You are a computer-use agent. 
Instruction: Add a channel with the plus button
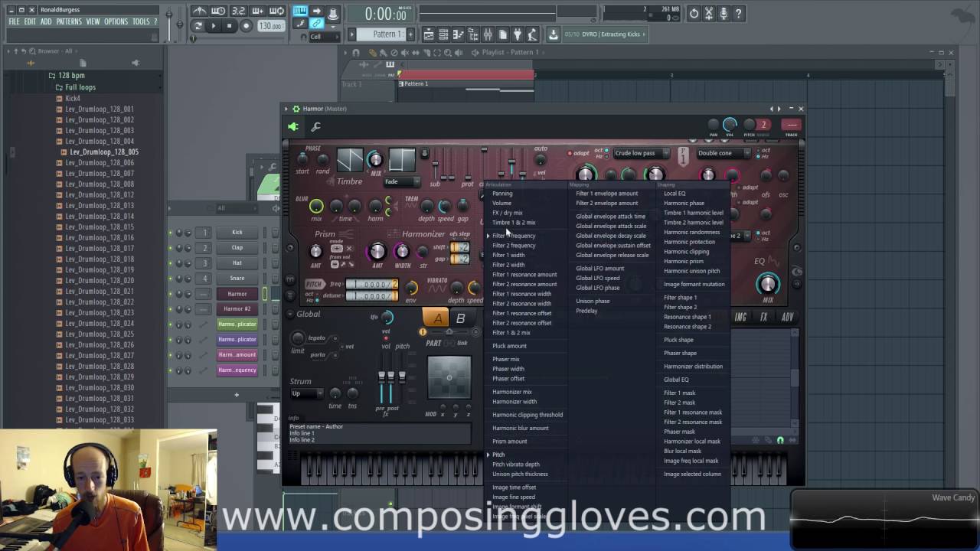[x=237, y=395]
